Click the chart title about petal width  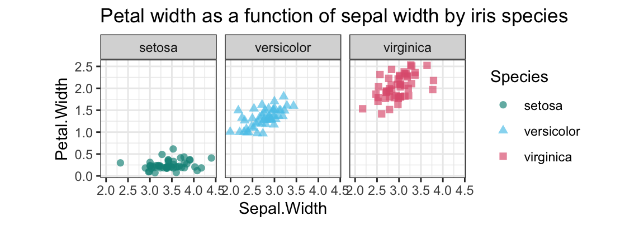coord(334,16)
